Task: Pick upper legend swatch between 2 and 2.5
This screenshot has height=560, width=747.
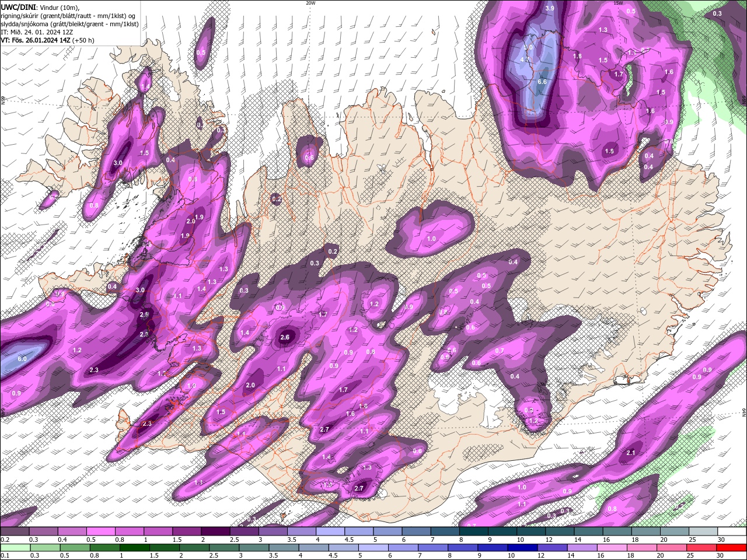Action: [215, 531]
